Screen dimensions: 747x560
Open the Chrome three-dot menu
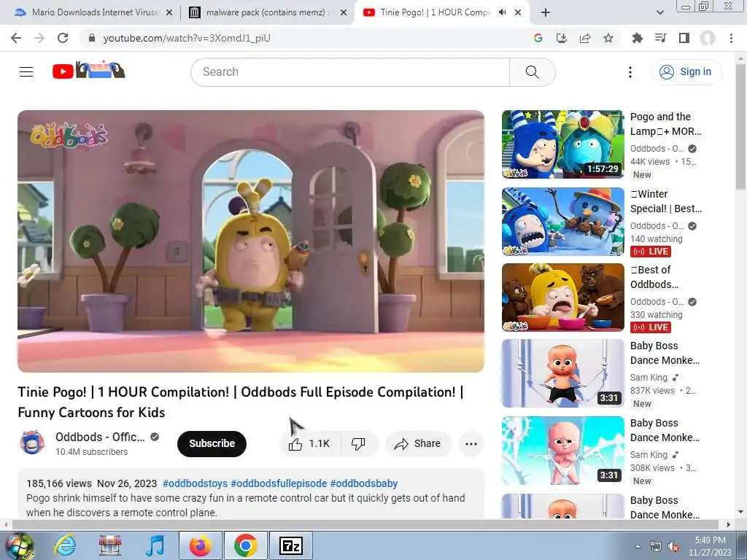[731, 38]
